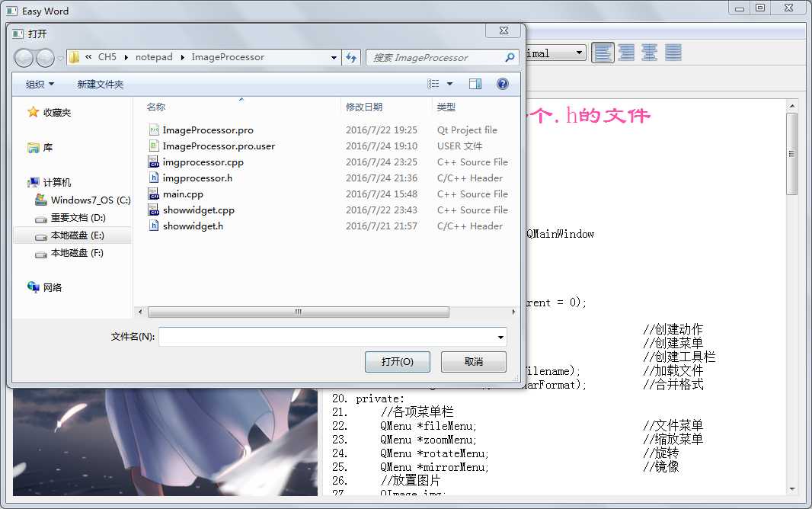Click Easy Word vertical scrollbar thumb
812x509 pixels.
[x=791, y=154]
